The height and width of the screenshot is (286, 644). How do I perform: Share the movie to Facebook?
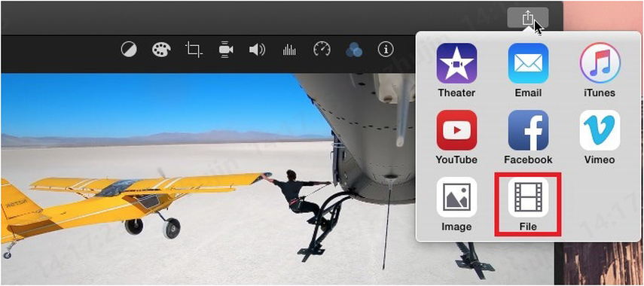(x=528, y=138)
